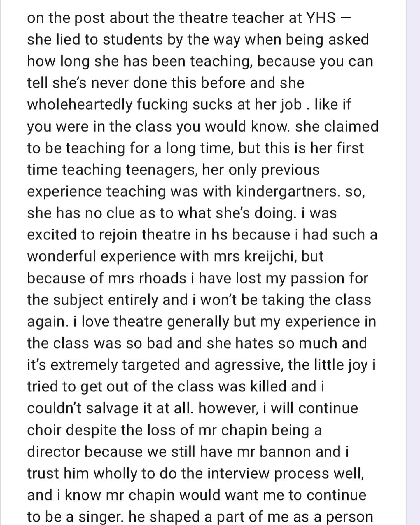Click the lavender strip on the right edge
Image resolution: width=420 pixels, height=525 pixels.
(413, 262)
